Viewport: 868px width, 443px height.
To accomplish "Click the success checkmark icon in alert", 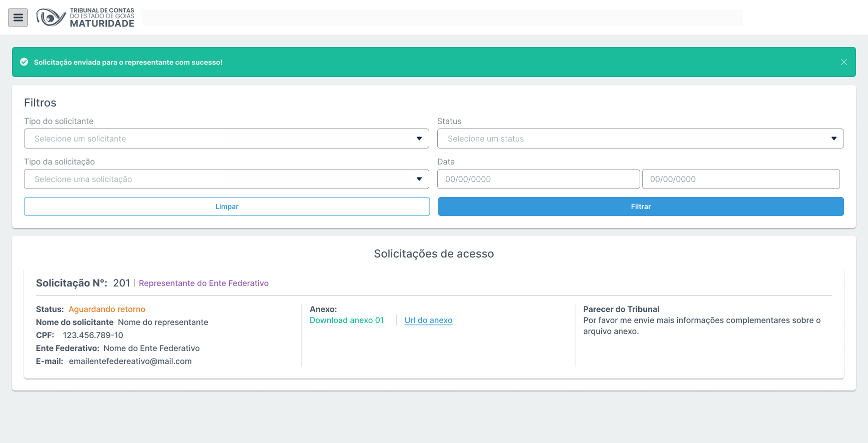I will 24,62.
